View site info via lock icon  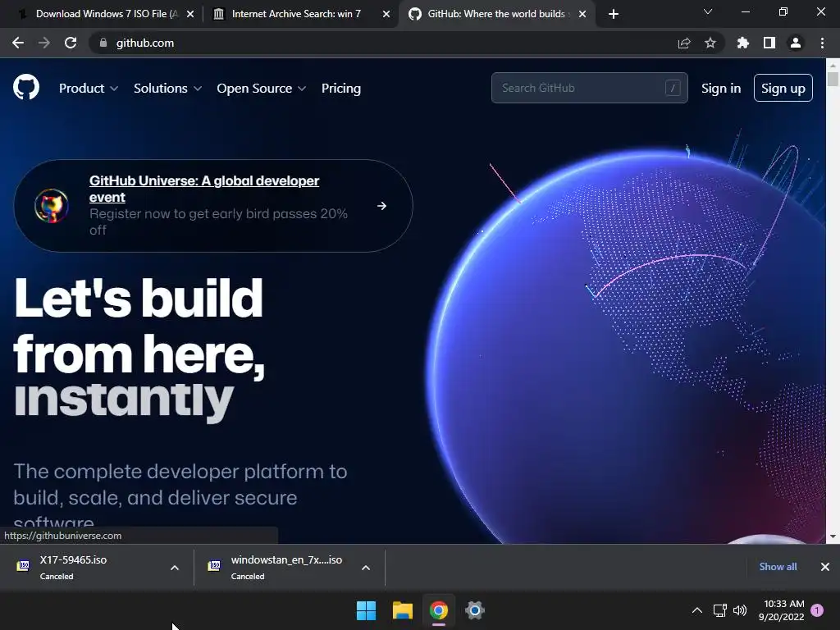(103, 43)
